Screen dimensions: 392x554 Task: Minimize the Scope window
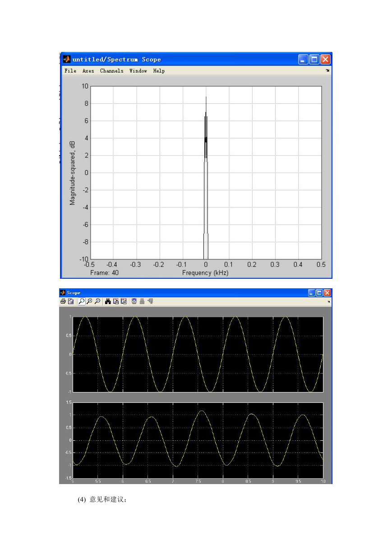point(312,293)
